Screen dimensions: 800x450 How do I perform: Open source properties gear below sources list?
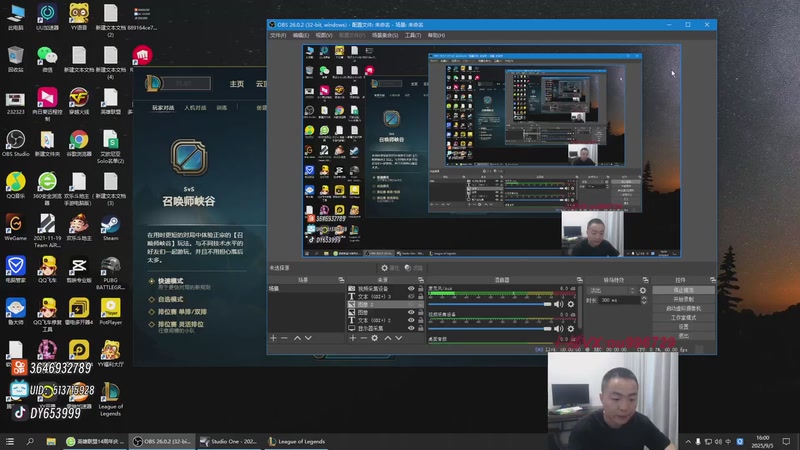pyautogui.click(x=374, y=338)
